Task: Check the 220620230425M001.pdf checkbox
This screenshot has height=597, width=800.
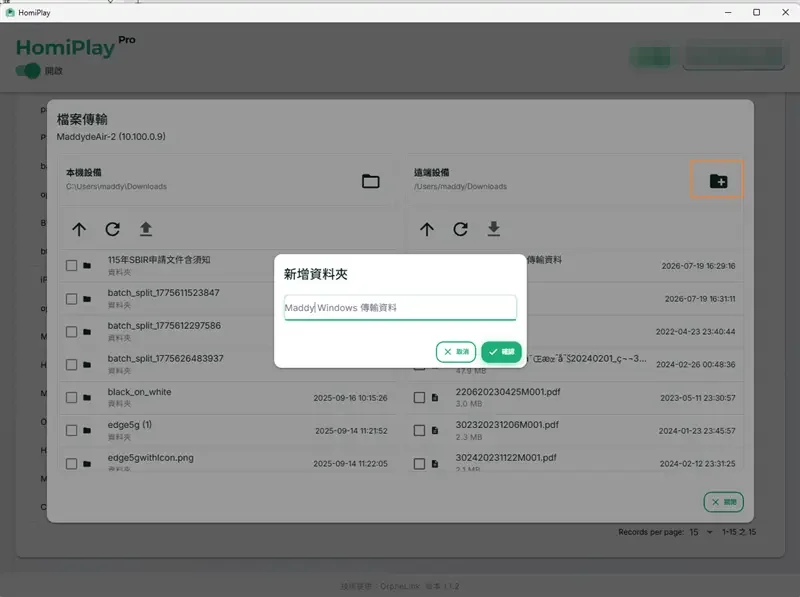Action: click(419, 397)
